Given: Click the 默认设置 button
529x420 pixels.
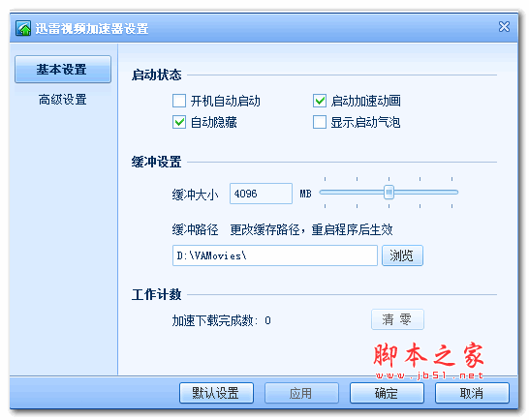Looking at the screenshot, I should pos(216,393).
